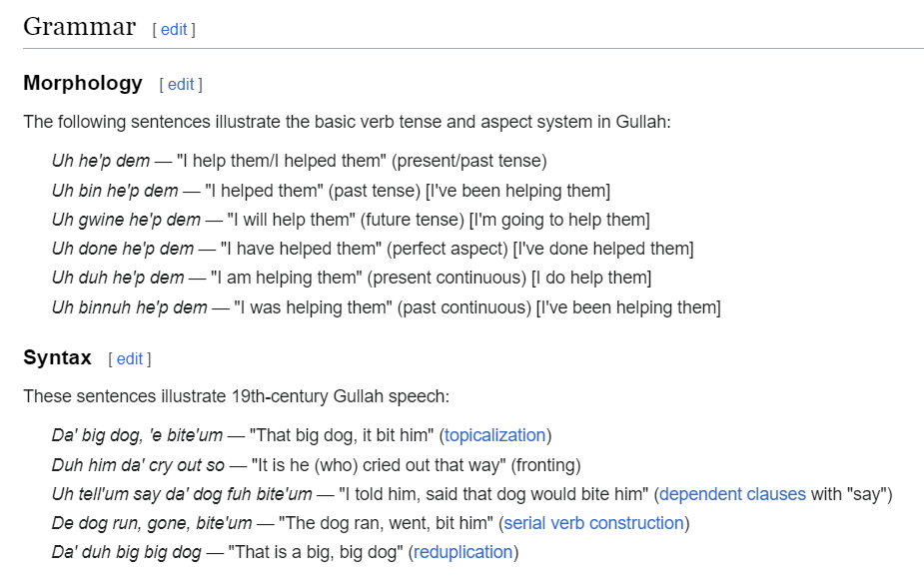Click the italic phrase "Uh gwine he'p dem"

click(125, 219)
